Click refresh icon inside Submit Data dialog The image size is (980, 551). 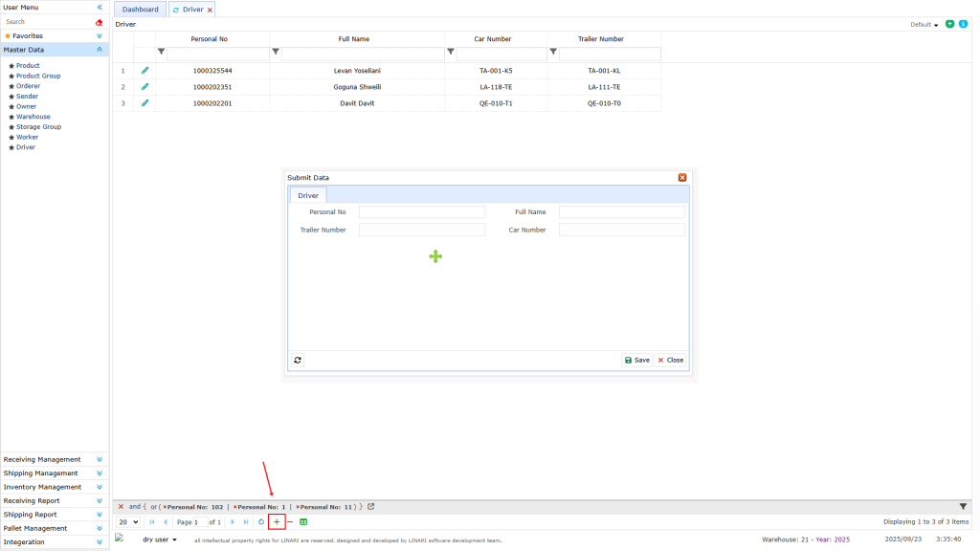(x=298, y=360)
